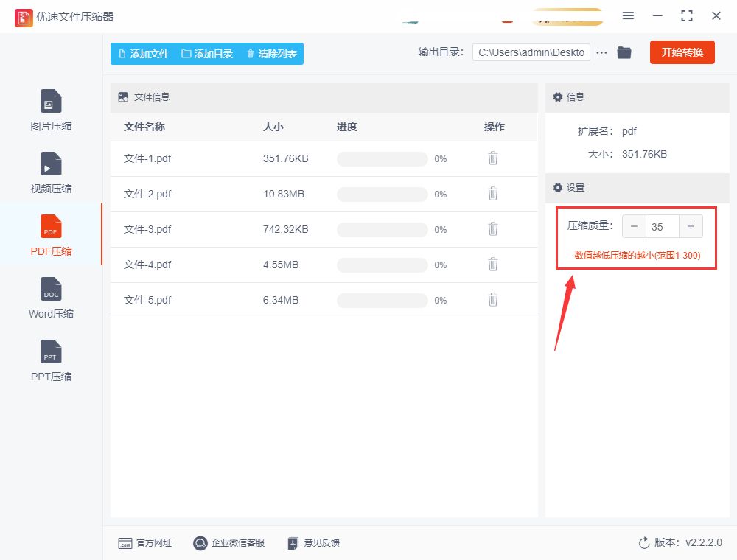Click the 10.83MB size cell
Image resolution: width=737 pixels, height=560 pixels.
[x=284, y=194]
